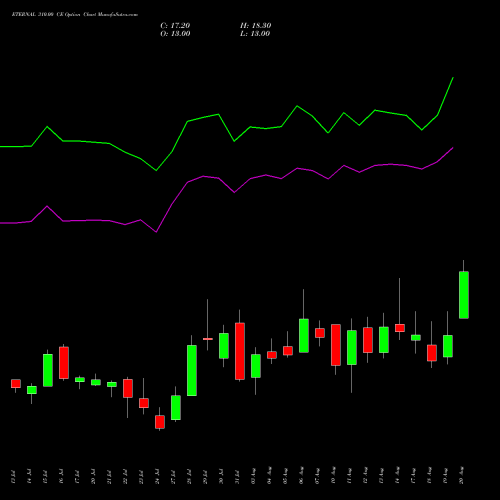Click the red candle for 10 Aug

click(x=336, y=345)
